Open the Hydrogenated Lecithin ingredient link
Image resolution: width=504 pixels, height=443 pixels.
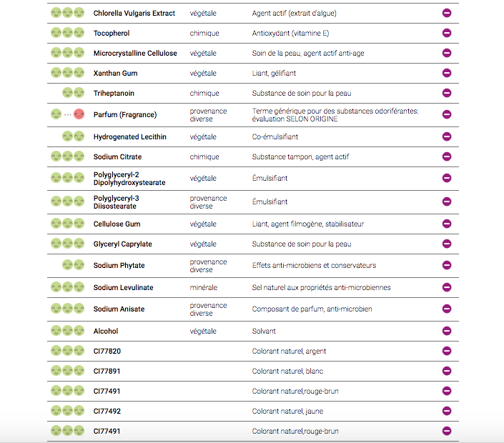point(129,136)
